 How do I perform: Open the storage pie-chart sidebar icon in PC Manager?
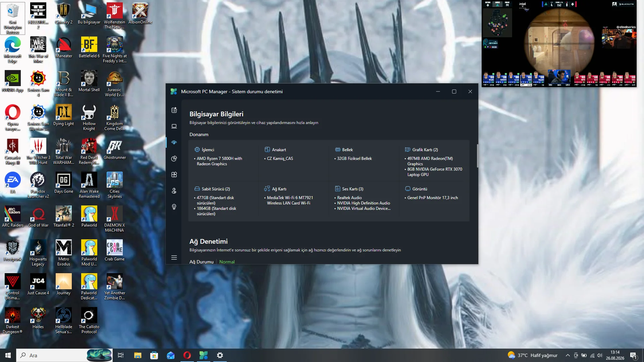[x=174, y=159]
